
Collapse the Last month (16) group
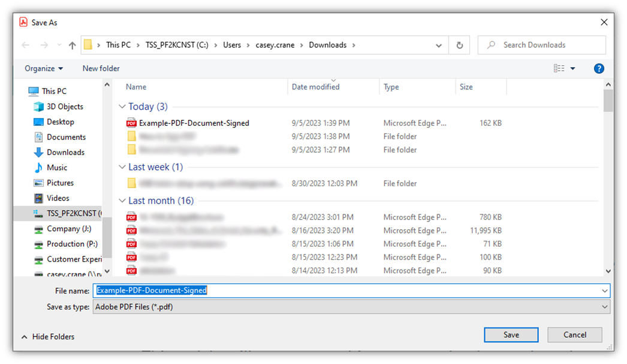click(x=122, y=201)
